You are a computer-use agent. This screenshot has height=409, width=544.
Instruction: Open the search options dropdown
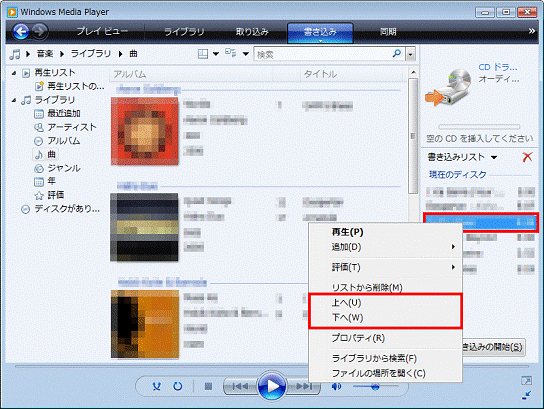click(x=411, y=54)
